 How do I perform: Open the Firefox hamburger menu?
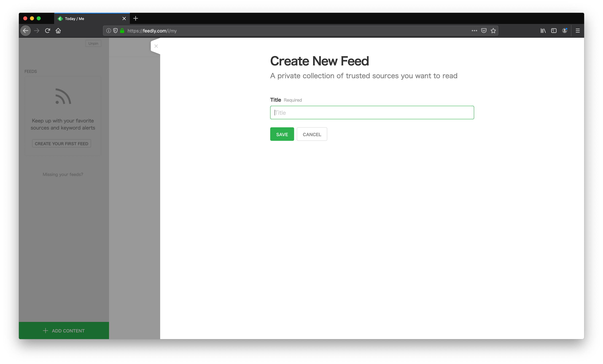[x=578, y=31]
